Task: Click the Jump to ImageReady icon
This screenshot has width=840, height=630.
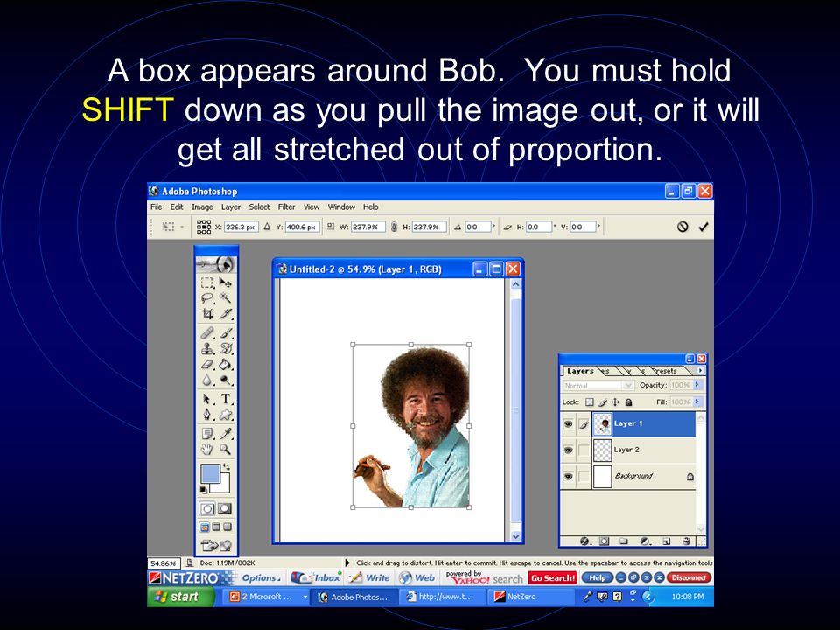Action: pyautogui.click(x=216, y=546)
